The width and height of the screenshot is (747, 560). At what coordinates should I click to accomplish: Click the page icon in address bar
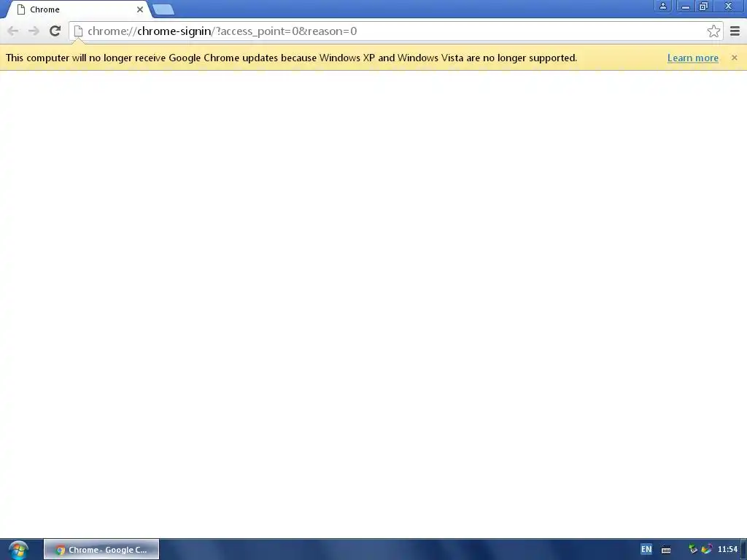(x=78, y=31)
